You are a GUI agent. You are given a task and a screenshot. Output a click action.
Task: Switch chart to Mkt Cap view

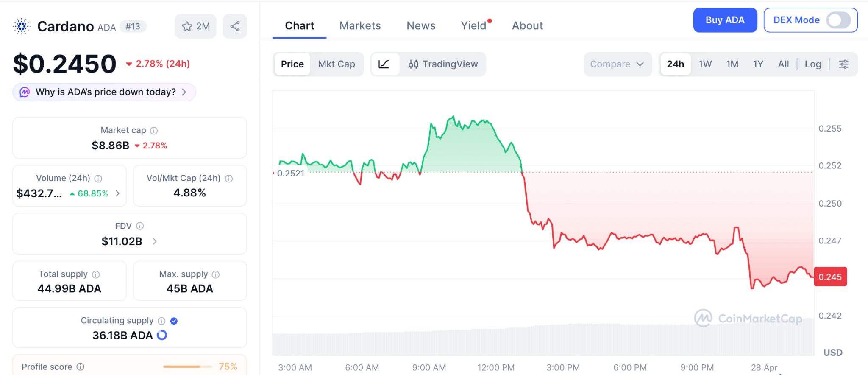pos(337,64)
